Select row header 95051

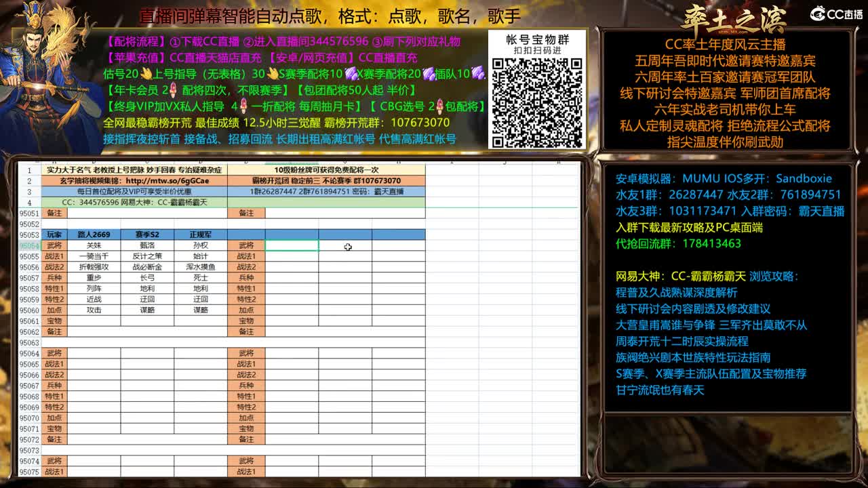point(29,213)
